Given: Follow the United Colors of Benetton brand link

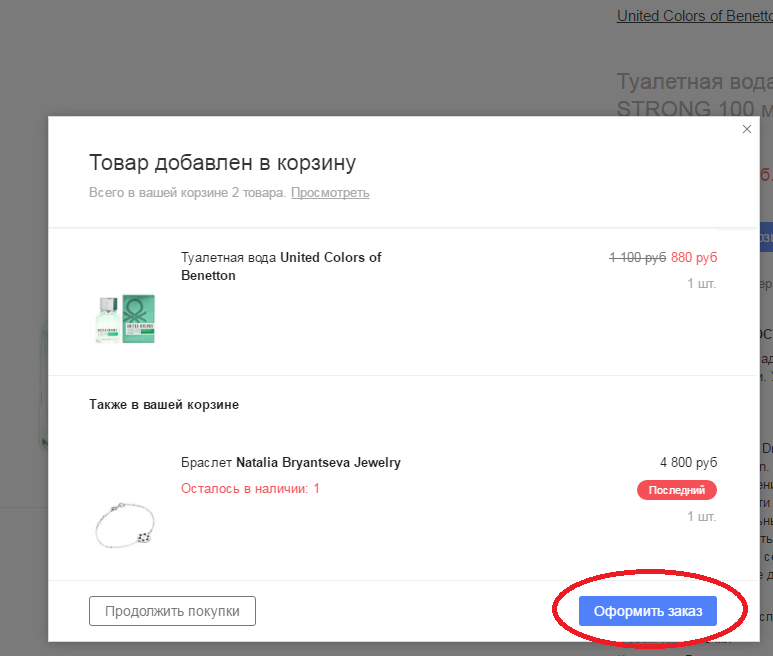Looking at the screenshot, I should (695, 16).
